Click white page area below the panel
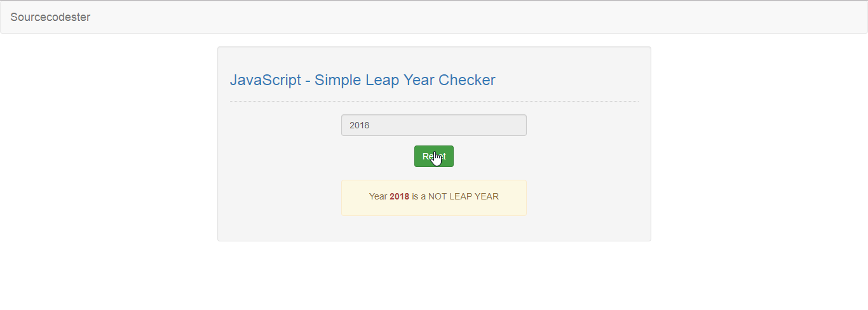Viewport: 868px width, 310px height. (434, 276)
